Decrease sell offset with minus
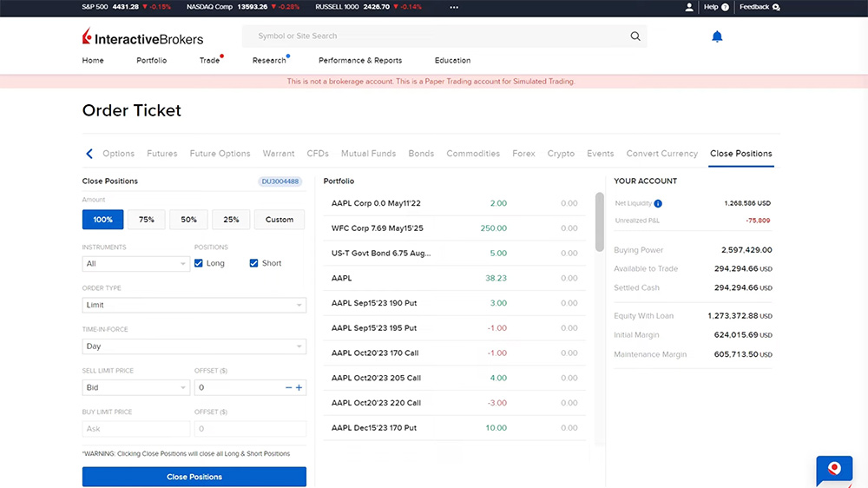The height and width of the screenshot is (488, 868). pyautogui.click(x=288, y=388)
